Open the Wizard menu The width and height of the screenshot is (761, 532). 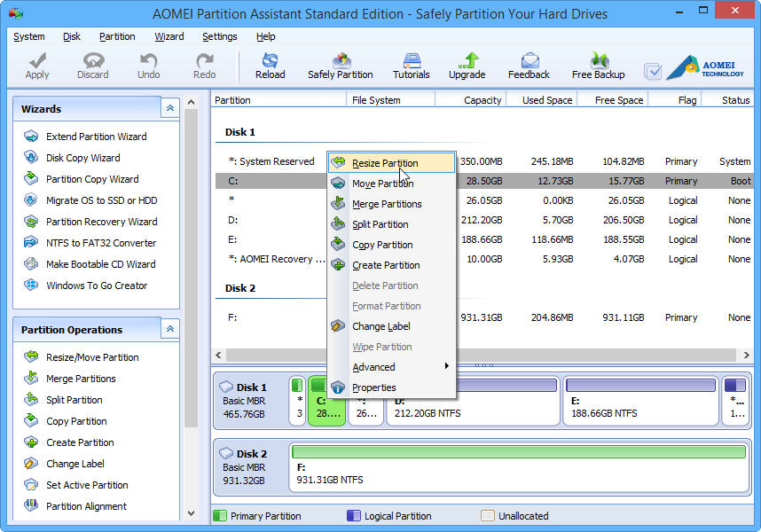coord(169,37)
